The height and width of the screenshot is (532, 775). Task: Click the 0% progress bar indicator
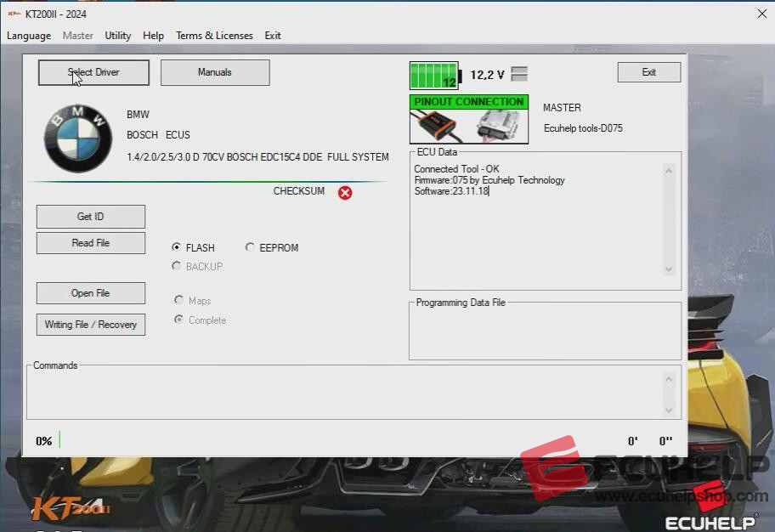tap(59, 439)
